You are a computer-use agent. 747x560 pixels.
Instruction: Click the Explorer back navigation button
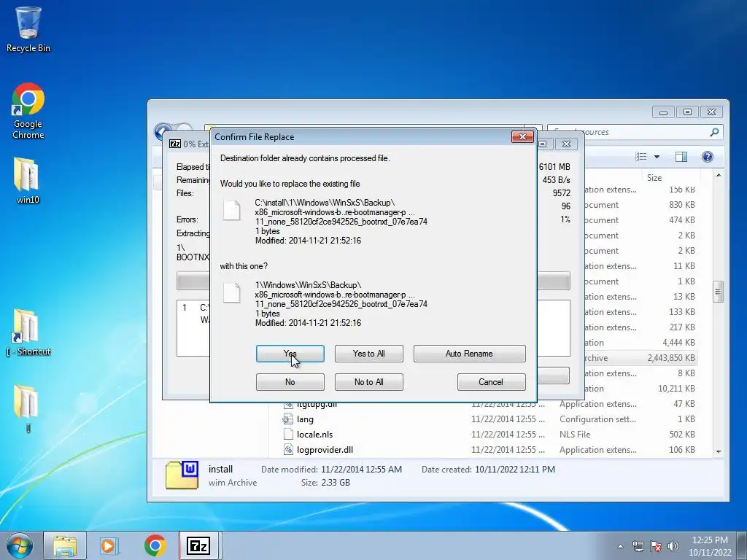coord(163,131)
